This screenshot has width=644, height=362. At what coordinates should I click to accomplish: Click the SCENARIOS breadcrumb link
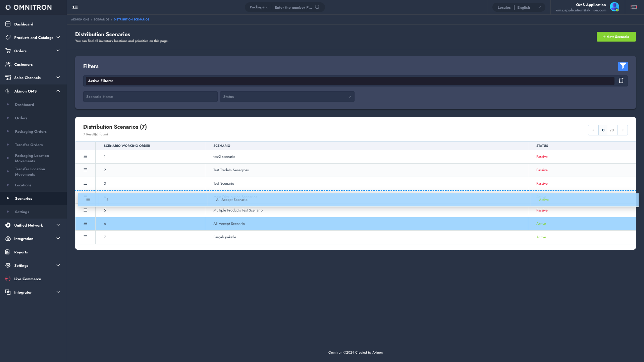tap(101, 19)
